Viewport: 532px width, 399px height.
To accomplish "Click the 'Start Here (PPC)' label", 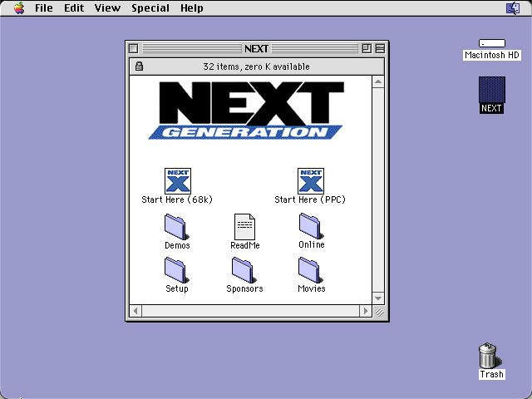I will pos(310,199).
